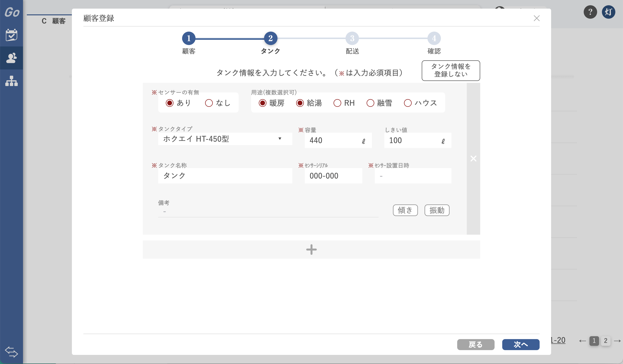This screenshot has width=623, height=364.
Task: Go to next page arrow in pagination
Action: [x=617, y=341]
